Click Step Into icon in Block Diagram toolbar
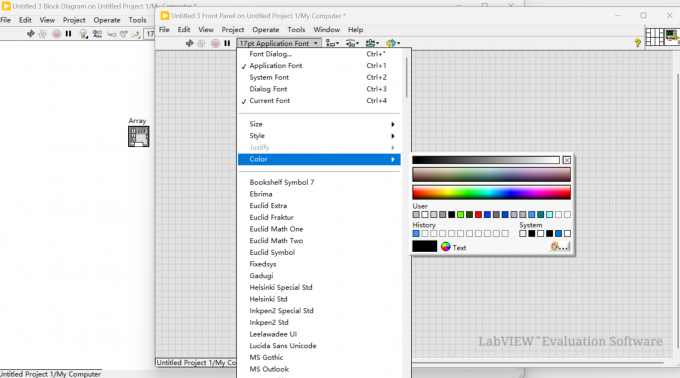 [111, 34]
